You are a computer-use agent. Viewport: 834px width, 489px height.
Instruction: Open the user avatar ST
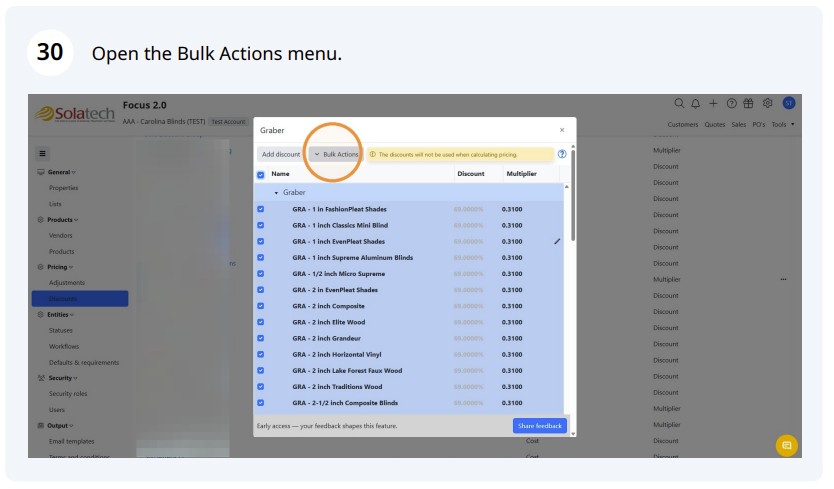pyautogui.click(x=789, y=103)
